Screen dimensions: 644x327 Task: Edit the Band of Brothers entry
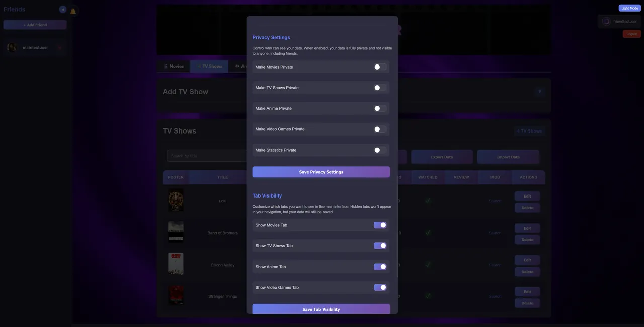527,228
